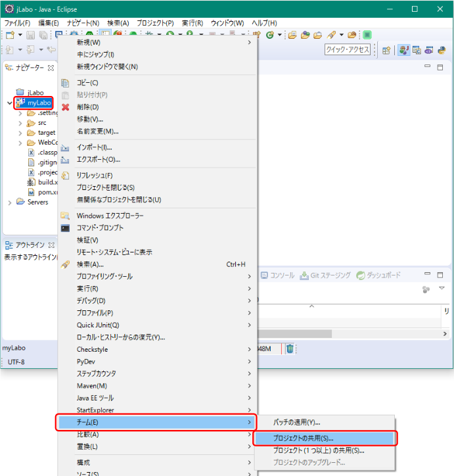The width and height of the screenshot is (454, 476).
Task: Open the Maven(M) submenu
Action: tap(157, 386)
